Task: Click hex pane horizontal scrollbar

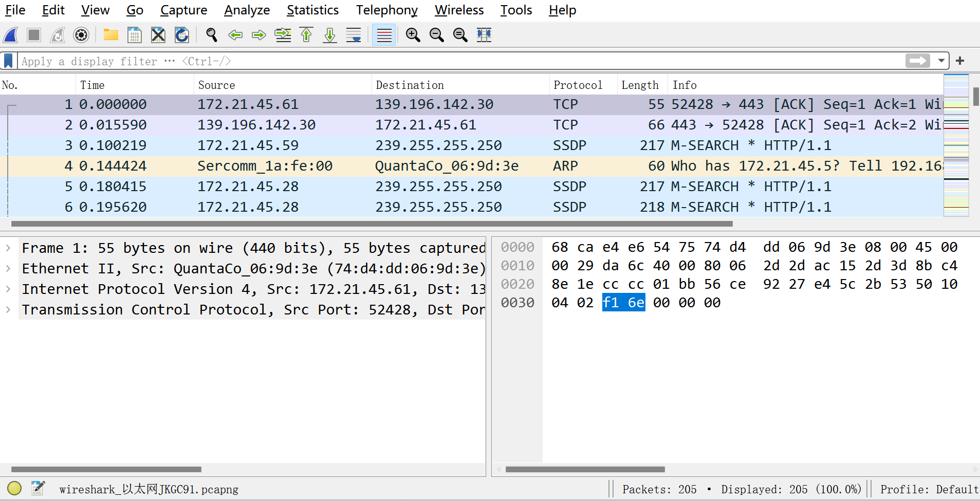Action: pyautogui.click(x=585, y=469)
